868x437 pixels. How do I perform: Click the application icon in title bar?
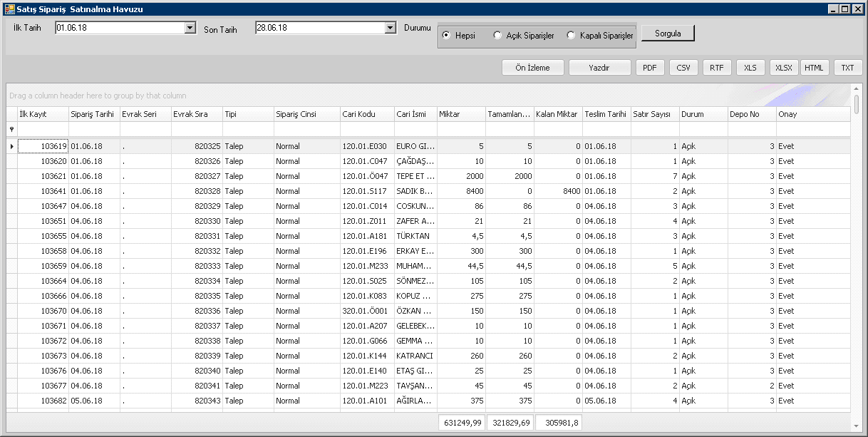pos(9,9)
